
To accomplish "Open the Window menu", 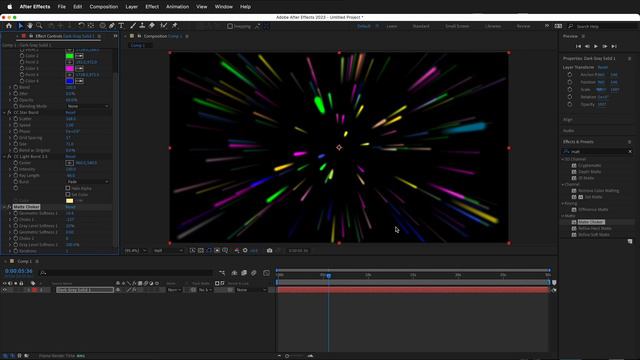I will click(x=224, y=7).
